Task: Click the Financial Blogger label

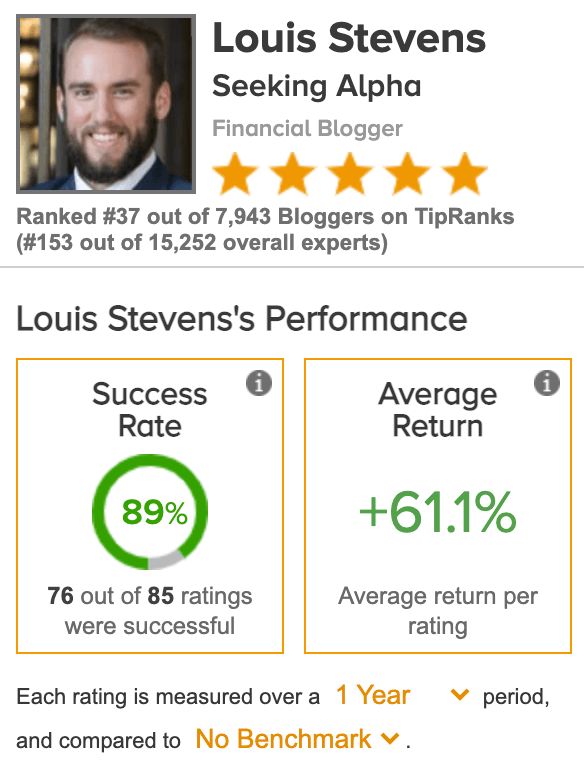Action: tap(307, 129)
